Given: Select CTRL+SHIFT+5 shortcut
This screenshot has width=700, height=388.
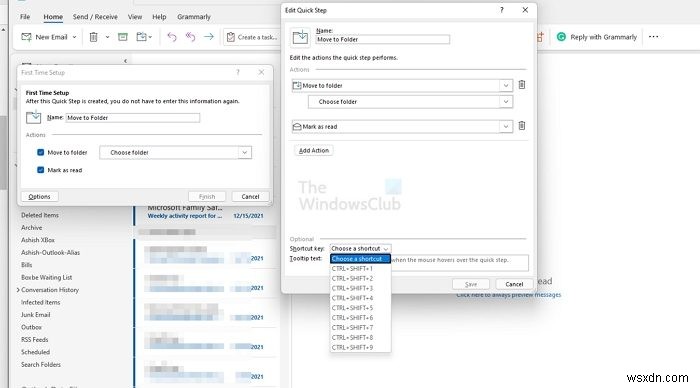Looking at the screenshot, I should tap(360, 308).
